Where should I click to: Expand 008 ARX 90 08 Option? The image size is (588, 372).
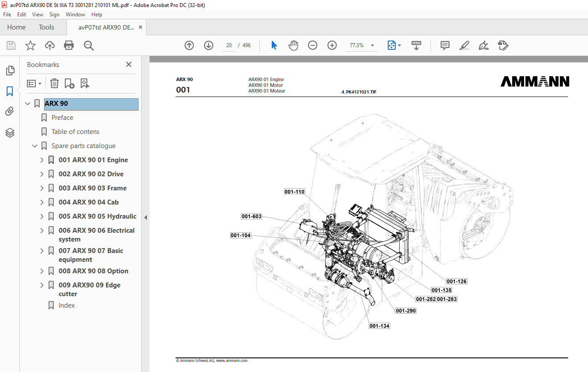42,271
